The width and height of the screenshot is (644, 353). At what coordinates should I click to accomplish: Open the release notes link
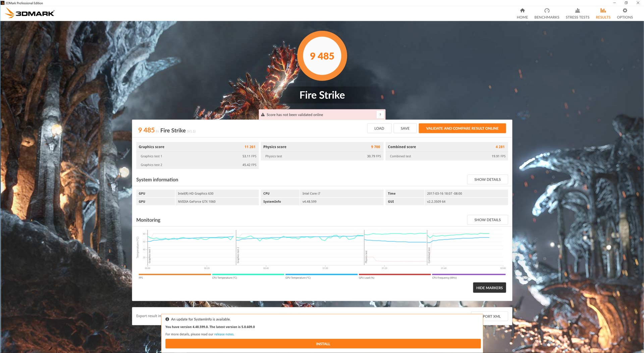224,335
